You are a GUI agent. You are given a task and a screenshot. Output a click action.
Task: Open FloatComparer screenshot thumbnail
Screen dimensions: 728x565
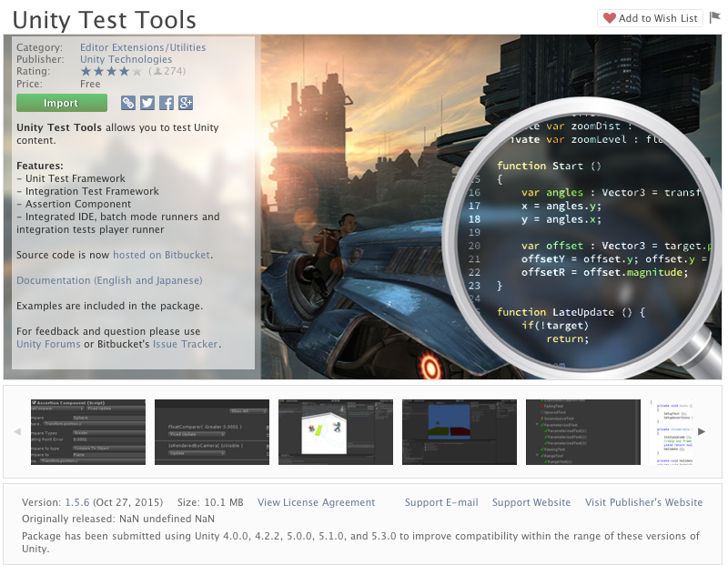click(x=212, y=432)
